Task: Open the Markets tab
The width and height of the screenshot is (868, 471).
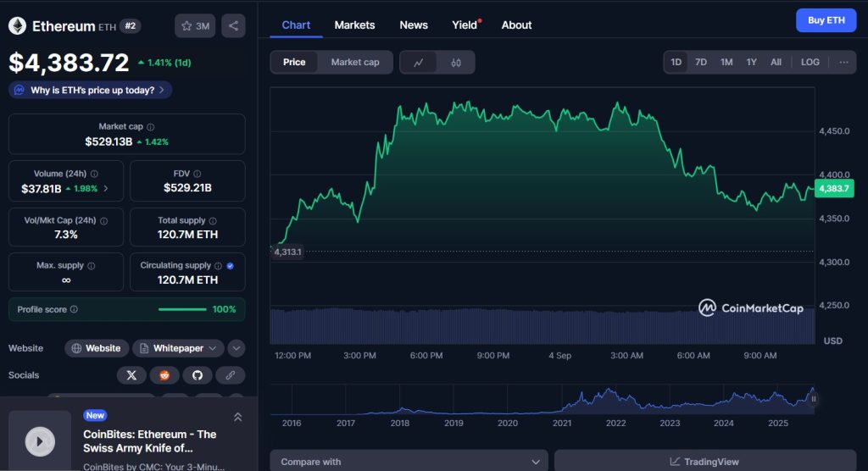Action: (x=354, y=25)
